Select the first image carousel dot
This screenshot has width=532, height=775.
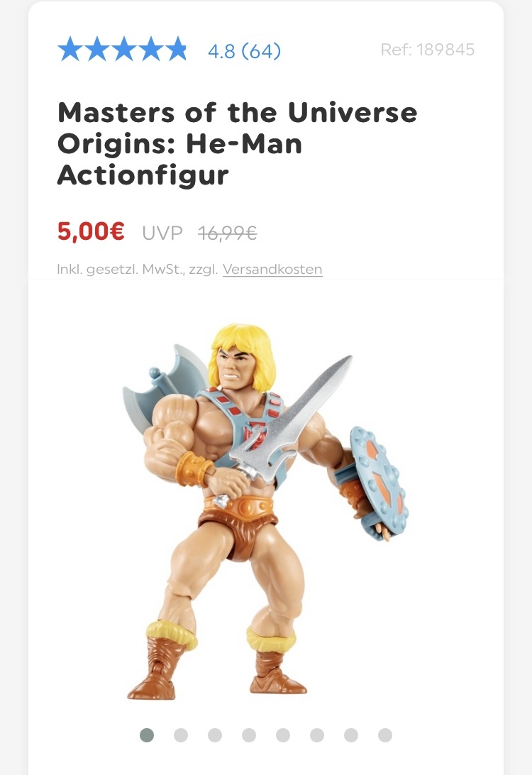(x=147, y=735)
